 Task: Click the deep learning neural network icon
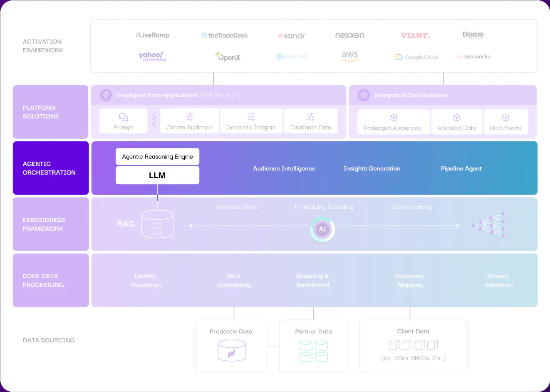click(488, 225)
